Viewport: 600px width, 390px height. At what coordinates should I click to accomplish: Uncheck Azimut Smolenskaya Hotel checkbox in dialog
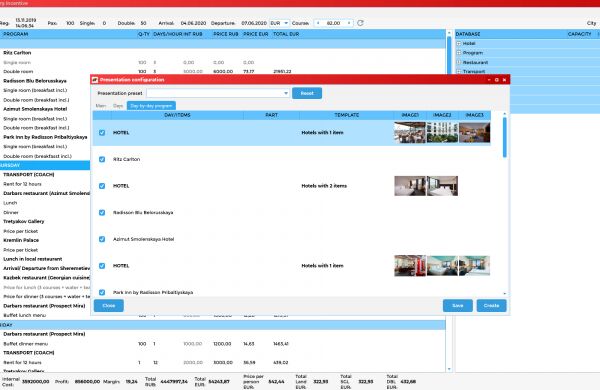(102, 239)
